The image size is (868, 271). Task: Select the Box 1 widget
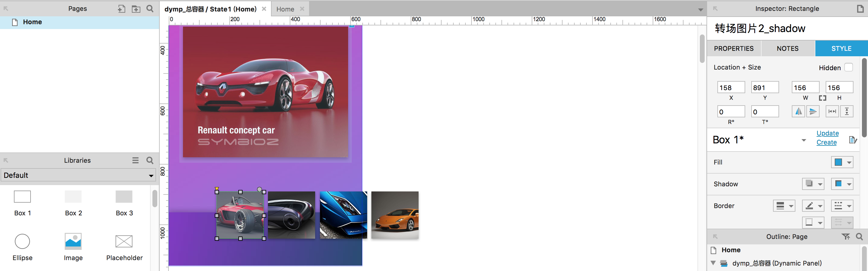tap(22, 203)
